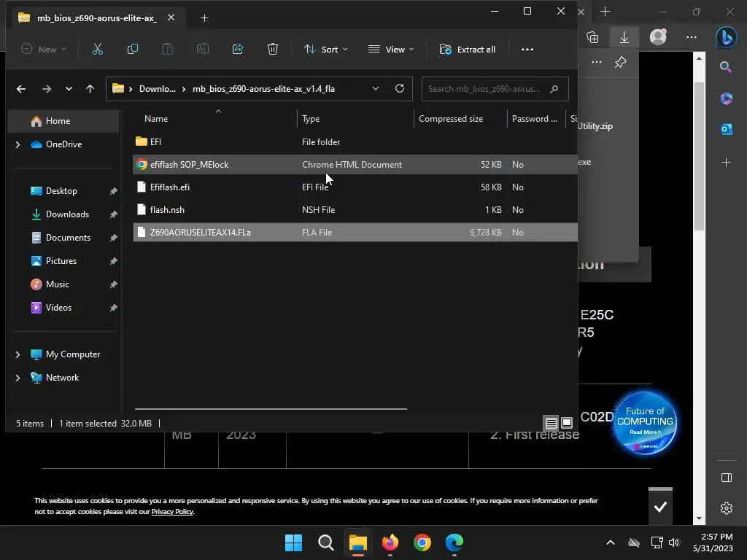Open the Privacy Policy link
This screenshot has width=747, height=560.
[x=172, y=511]
